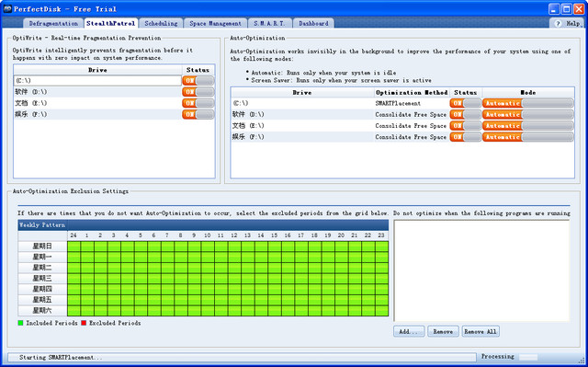Select the StealthPatrol tab
588x367 pixels.
point(110,23)
